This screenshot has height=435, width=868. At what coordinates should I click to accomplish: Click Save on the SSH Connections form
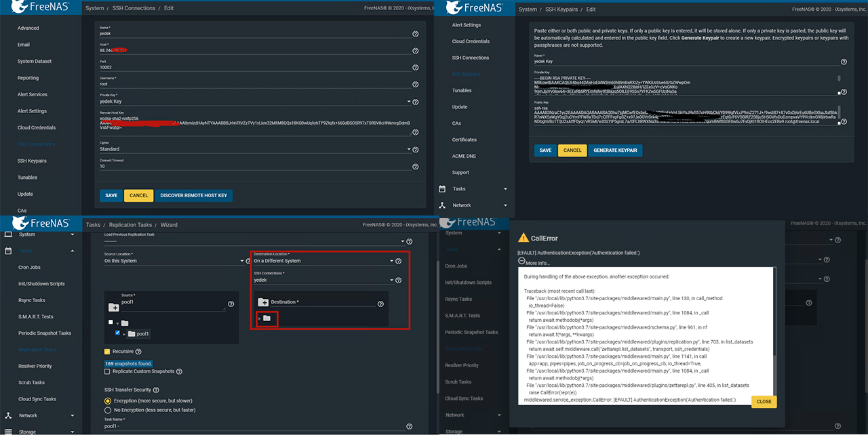pos(111,195)
